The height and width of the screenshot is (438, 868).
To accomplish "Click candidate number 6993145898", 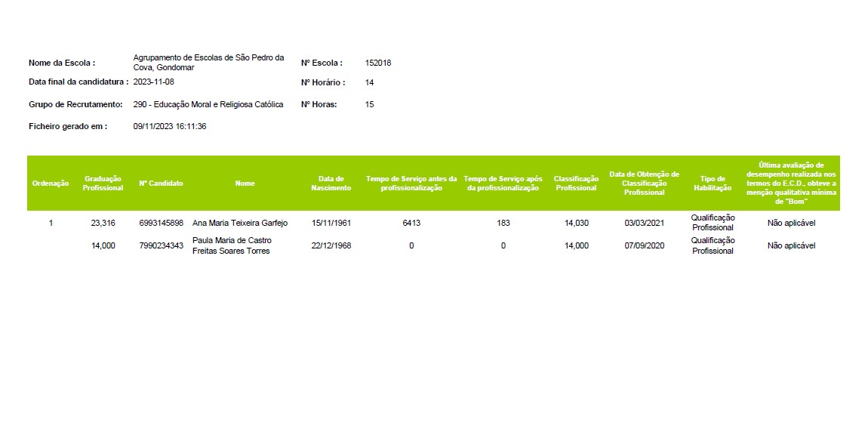I will point(161,224).
